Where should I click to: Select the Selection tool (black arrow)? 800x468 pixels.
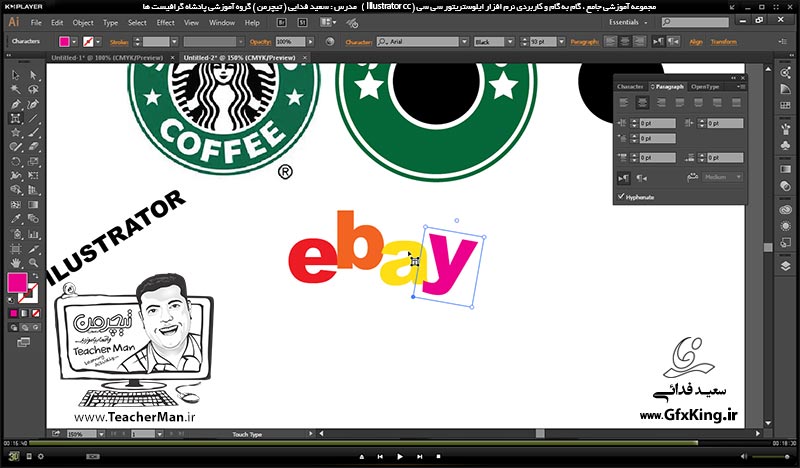point(16,75)
